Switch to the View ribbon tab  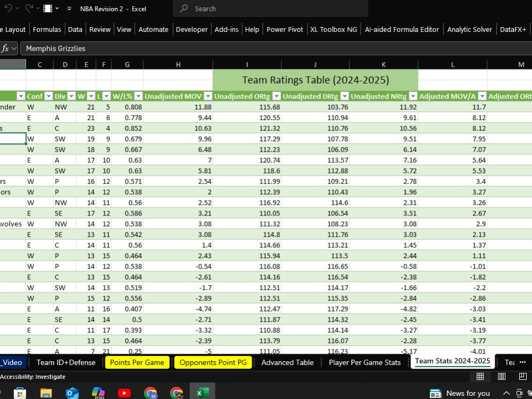[124, 29]
